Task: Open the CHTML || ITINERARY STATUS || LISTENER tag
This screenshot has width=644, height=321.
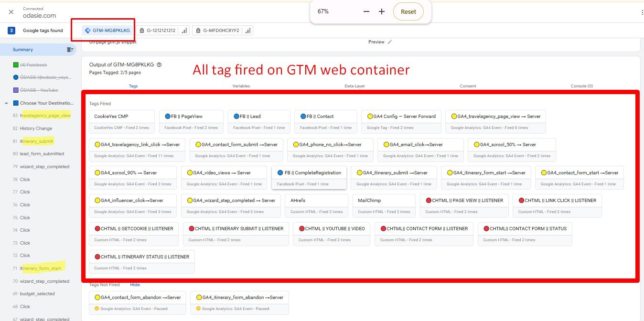Action: 142,262
